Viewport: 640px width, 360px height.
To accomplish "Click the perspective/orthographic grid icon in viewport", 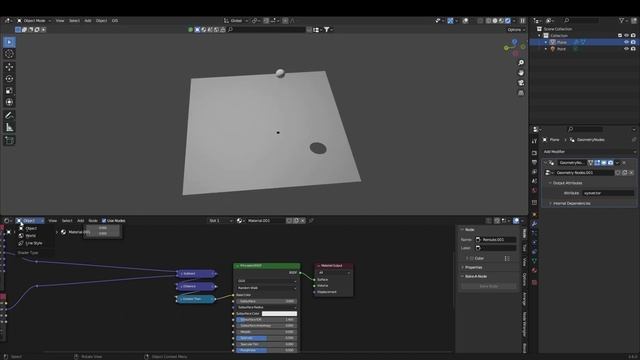I will click(x=521, y=93).
